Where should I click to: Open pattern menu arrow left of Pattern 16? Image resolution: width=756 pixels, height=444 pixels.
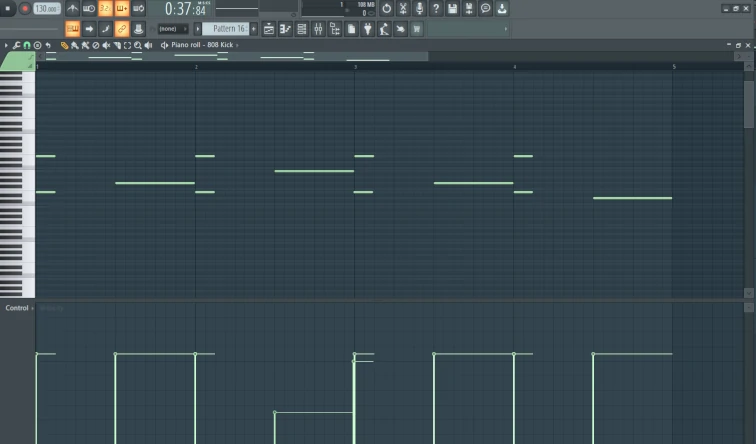[197, 29]
